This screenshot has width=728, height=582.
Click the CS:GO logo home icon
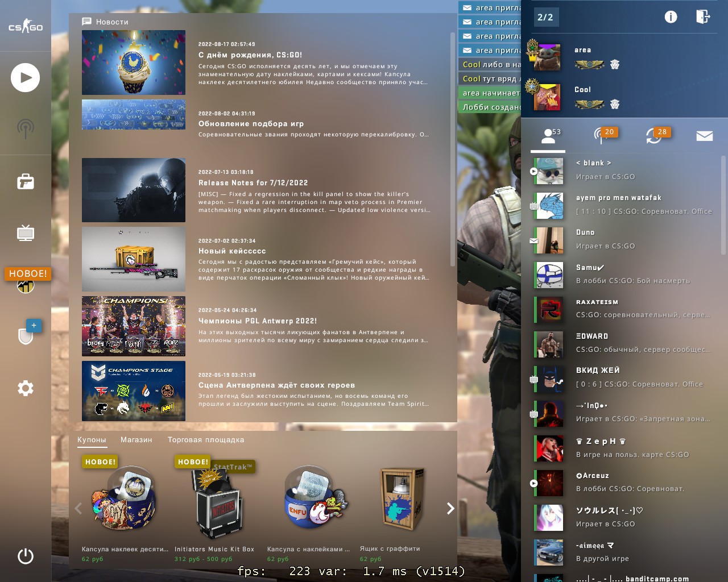click(x=26, y=27)
